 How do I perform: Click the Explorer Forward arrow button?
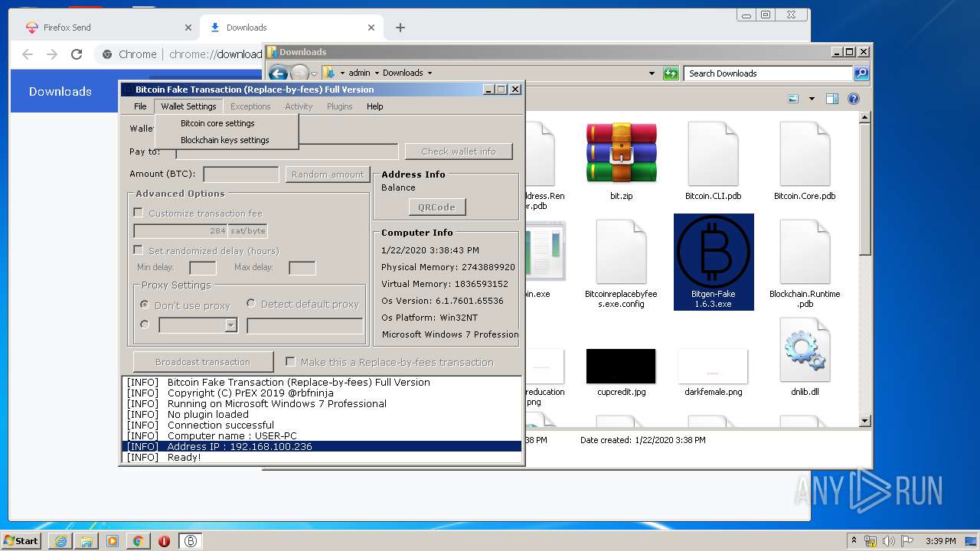pos(300,73)
